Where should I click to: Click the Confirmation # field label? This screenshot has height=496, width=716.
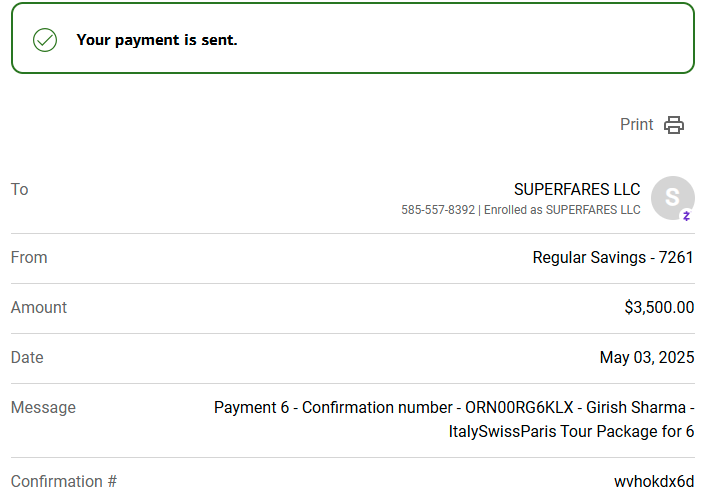[64, 481]
